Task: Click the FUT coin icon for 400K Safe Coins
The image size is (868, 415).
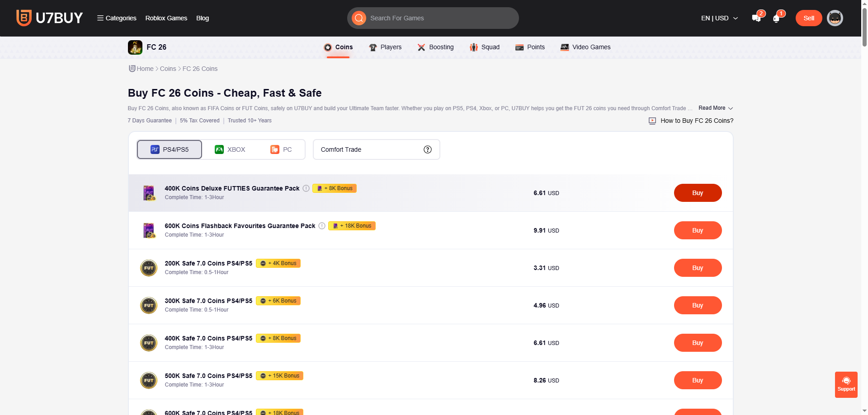Action: pos(149,343)
